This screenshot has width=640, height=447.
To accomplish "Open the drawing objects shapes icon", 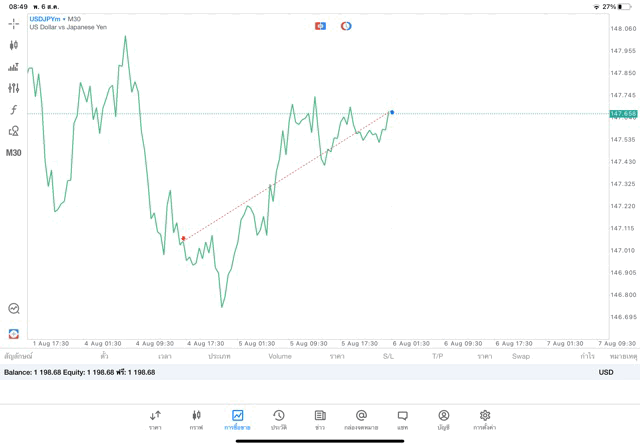I will point(14,131).
